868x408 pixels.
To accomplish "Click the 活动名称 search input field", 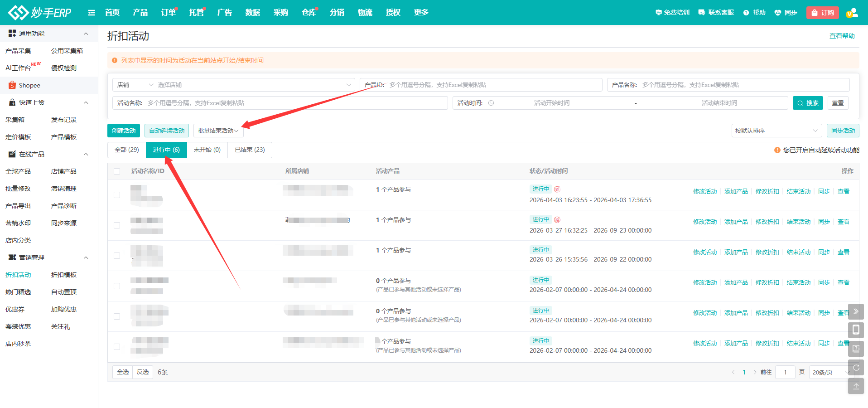I will pyautogui.click(x=294, y=103).
